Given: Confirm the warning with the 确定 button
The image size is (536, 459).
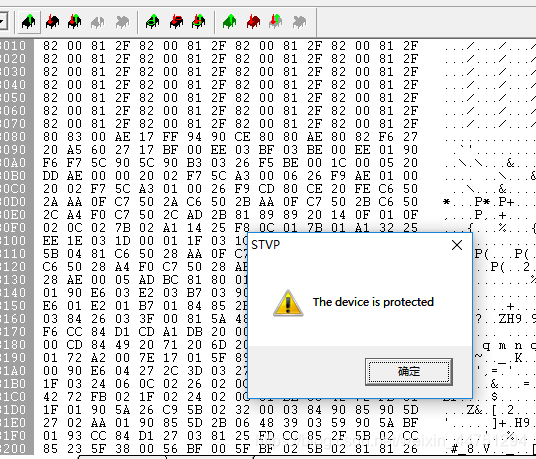Looking at the screenshot, I should tap(408, 372).
